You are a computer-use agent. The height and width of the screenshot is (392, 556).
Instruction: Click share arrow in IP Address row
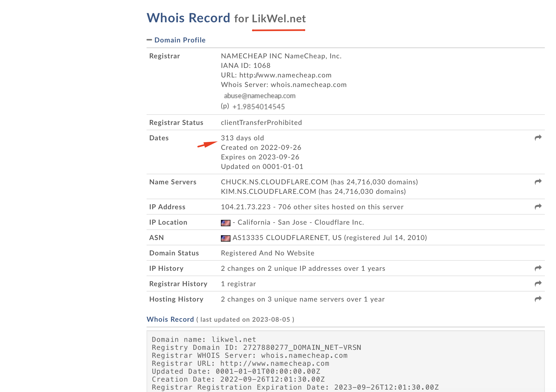(x=538, y=207)
